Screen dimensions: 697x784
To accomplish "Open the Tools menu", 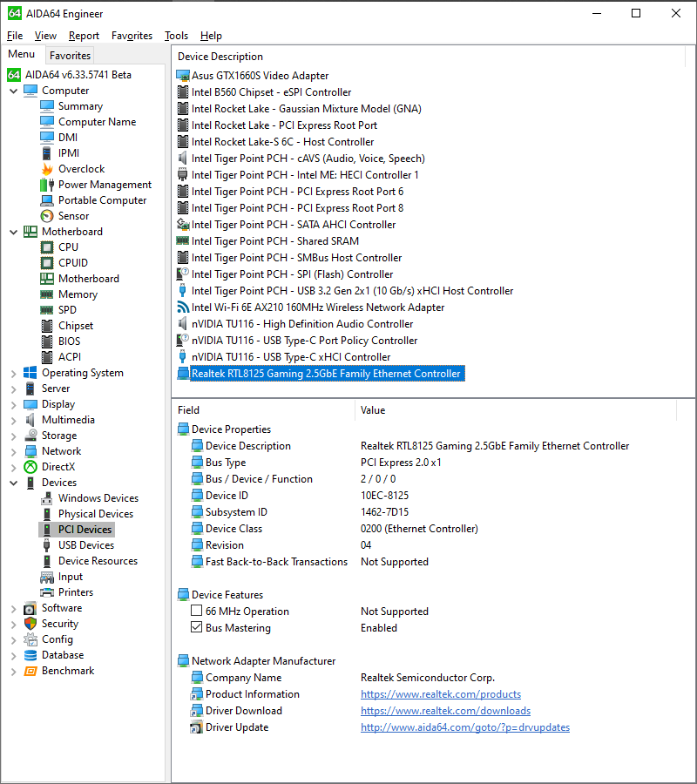I will [177, 36].
